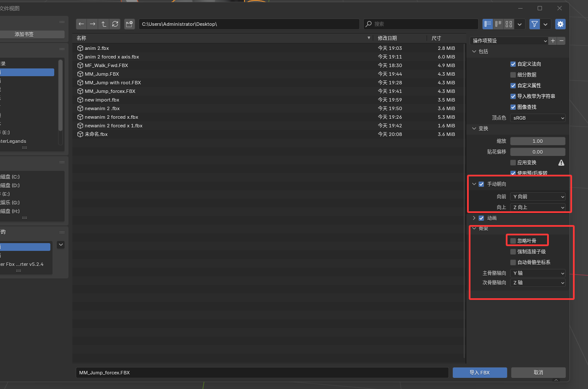Screen dimensions: 588x389
Task: Open secondary bone axis Z dropdown
Action: pos(538,283)
